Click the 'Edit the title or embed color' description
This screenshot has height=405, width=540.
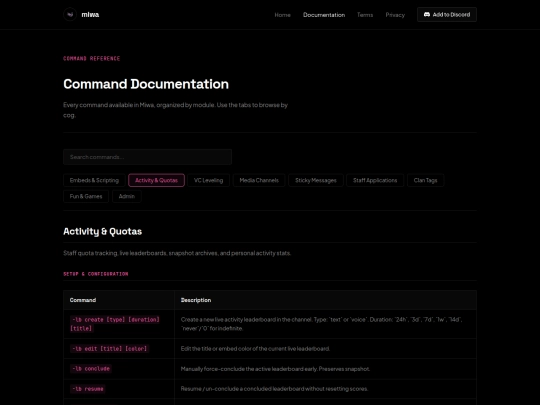click(255, 349)
